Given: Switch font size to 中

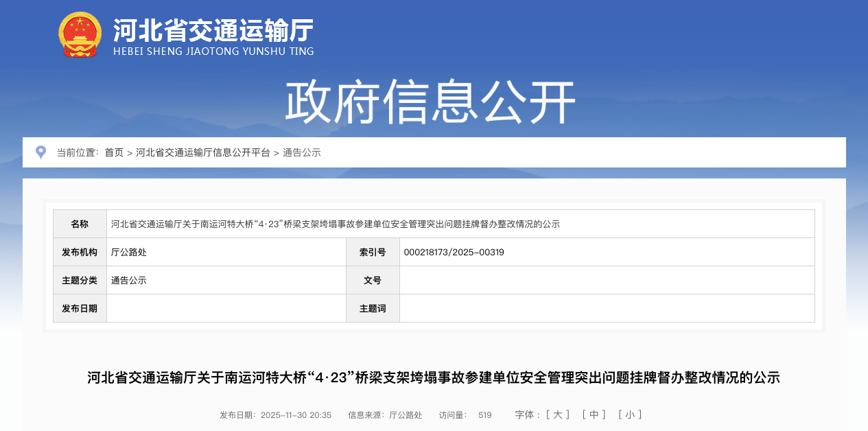Looking at the screenshot, I should tap(594, 415).
